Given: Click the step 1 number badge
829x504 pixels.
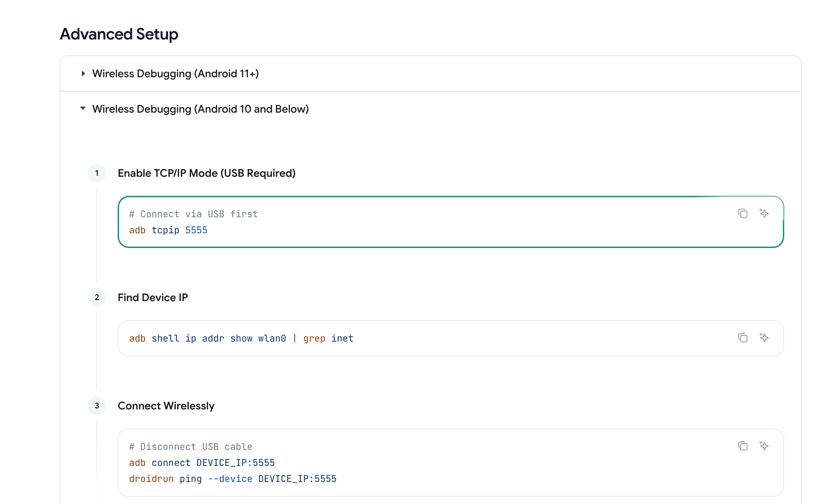Looking at the screenshot, I should pos(97,173).
